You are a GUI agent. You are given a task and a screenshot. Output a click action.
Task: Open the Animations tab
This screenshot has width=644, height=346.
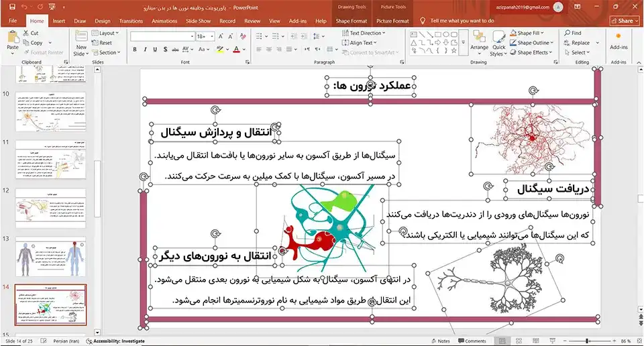(164, 21)
